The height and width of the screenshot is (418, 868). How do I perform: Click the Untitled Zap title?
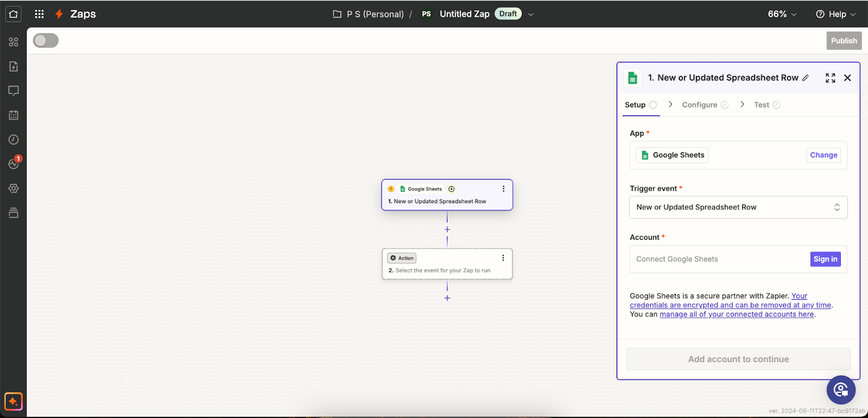[x=464, y=14]
